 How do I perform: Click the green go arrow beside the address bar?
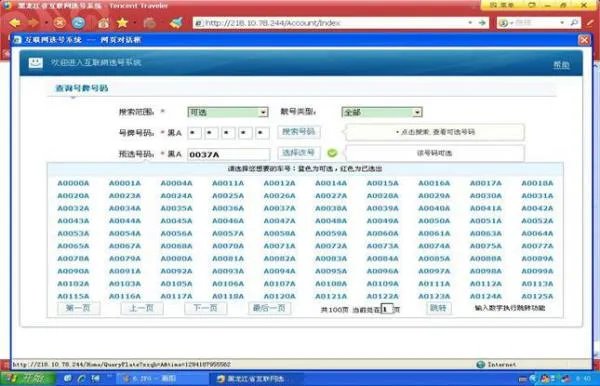(483, 23)
